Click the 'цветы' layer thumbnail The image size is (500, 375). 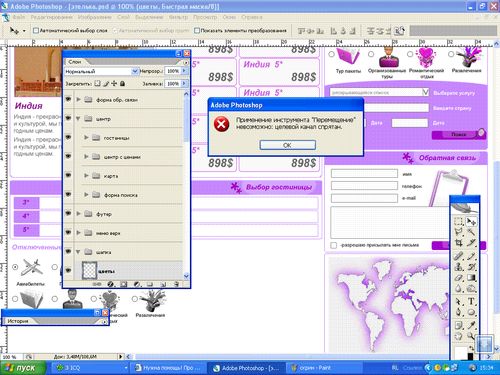[89, 270]
